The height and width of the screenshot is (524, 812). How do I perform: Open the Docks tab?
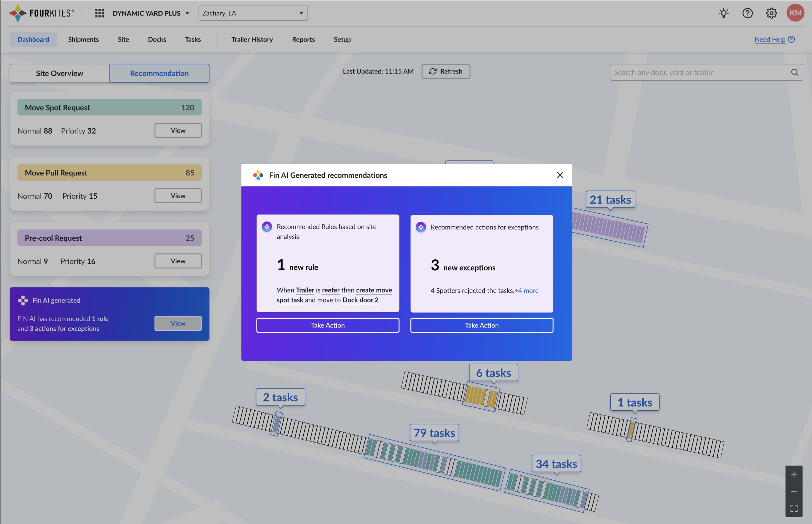pos(157,39)
